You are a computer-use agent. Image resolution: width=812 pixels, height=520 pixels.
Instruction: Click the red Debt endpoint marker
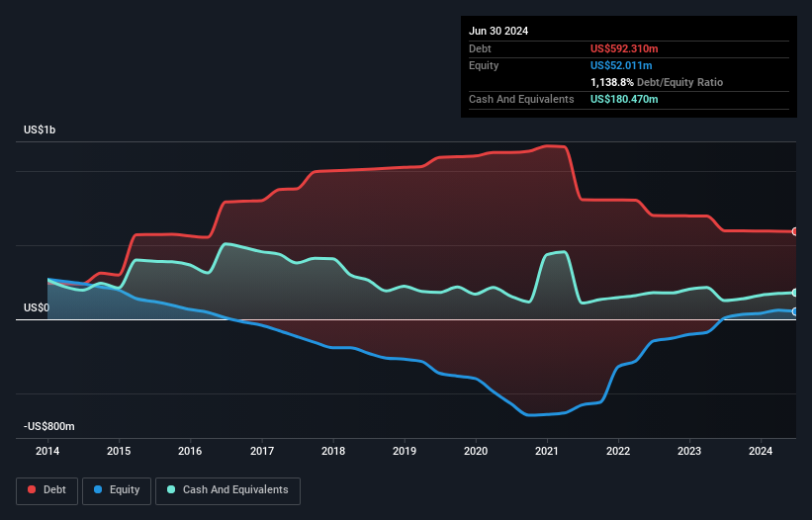[795, 231]
